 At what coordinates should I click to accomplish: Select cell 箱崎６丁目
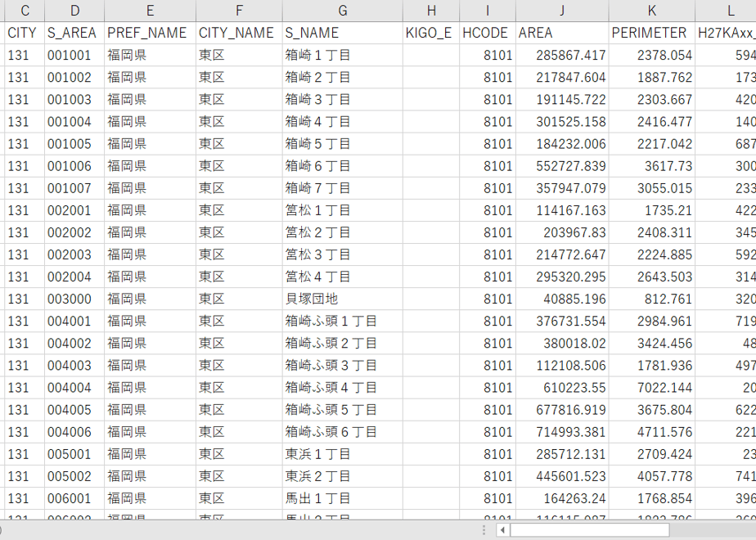tap(342, 166)
